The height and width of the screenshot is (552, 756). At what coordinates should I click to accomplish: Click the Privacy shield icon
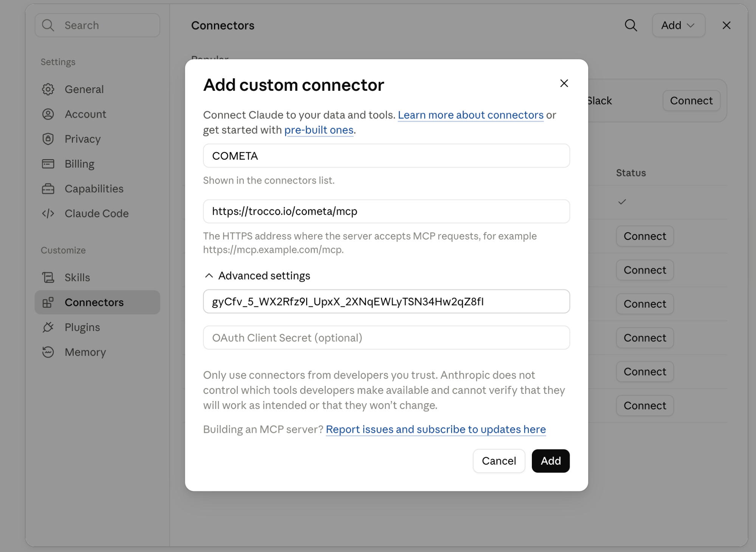coord(48,139)
